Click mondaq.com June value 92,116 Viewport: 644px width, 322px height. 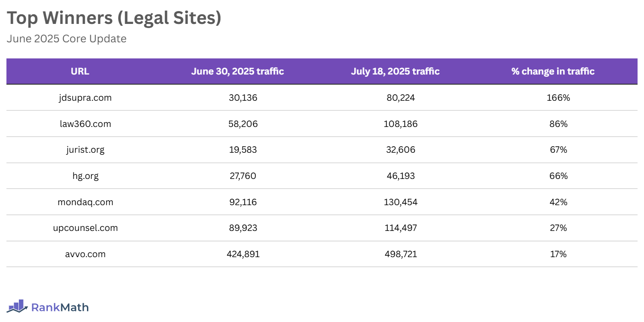pos(243,202)
